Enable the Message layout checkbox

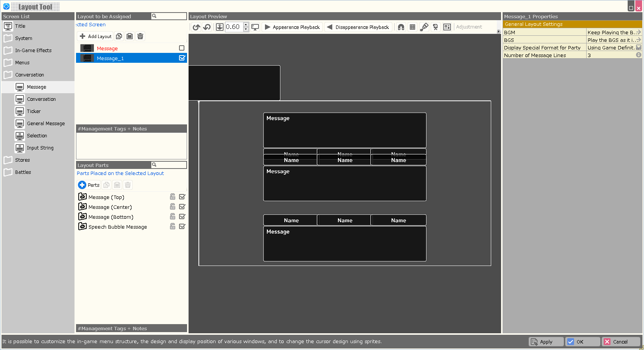pyautogui.click(x=182, y=48)
